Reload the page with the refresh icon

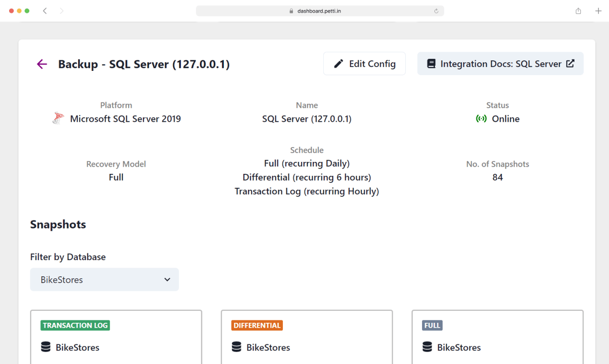pos(436,11)
